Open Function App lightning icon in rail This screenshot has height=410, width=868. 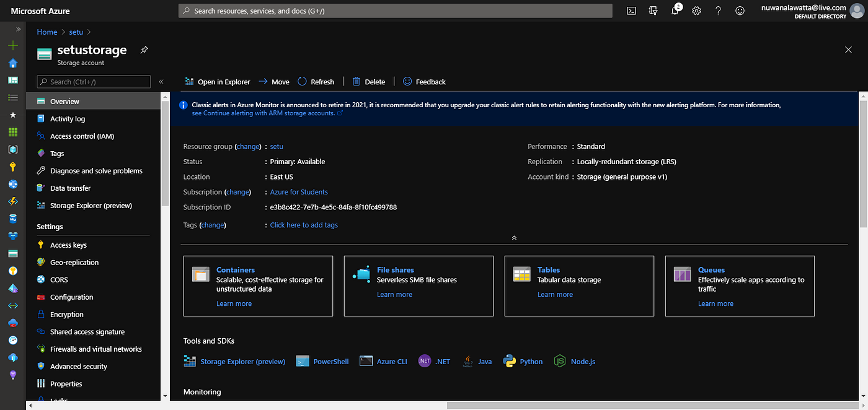(13, 202)
